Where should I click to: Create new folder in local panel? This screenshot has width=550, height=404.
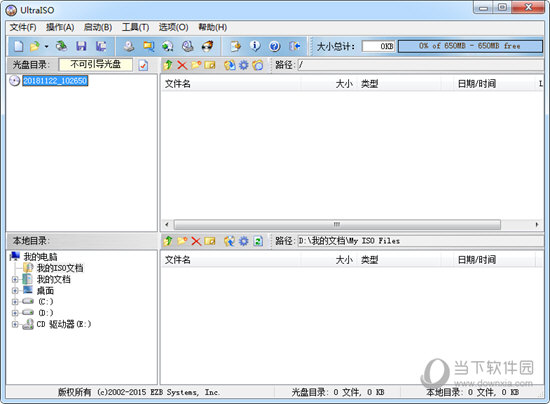click(x=182, y=241)
